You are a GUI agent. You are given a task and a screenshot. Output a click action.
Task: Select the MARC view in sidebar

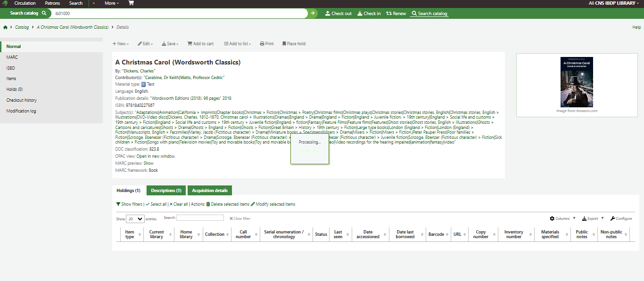tap(12, 57)
